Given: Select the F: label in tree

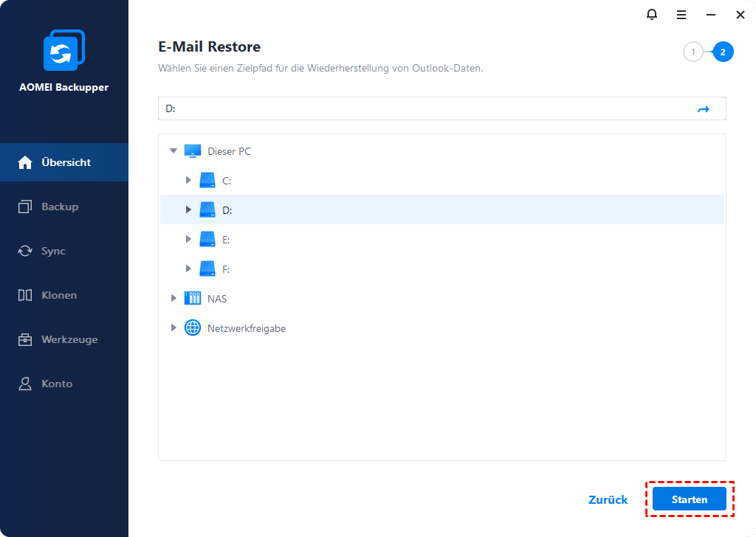Looking at the screenshot, I should click(x=226, y=269).
